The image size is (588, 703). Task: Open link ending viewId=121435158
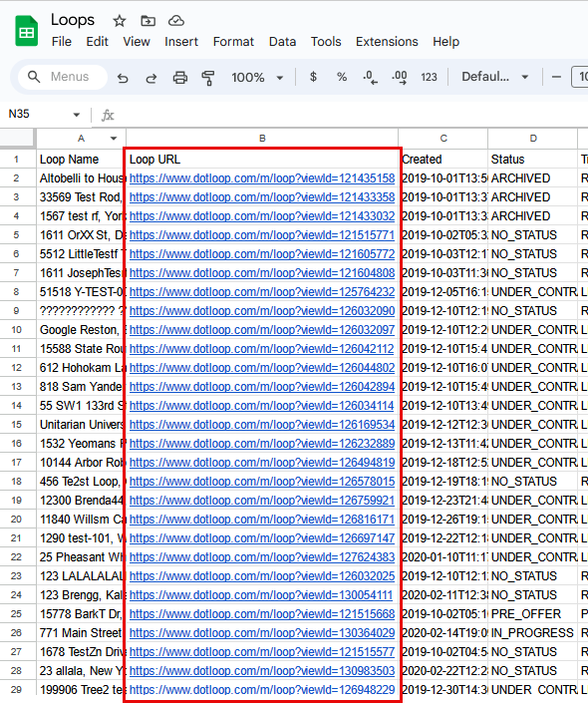262,178
